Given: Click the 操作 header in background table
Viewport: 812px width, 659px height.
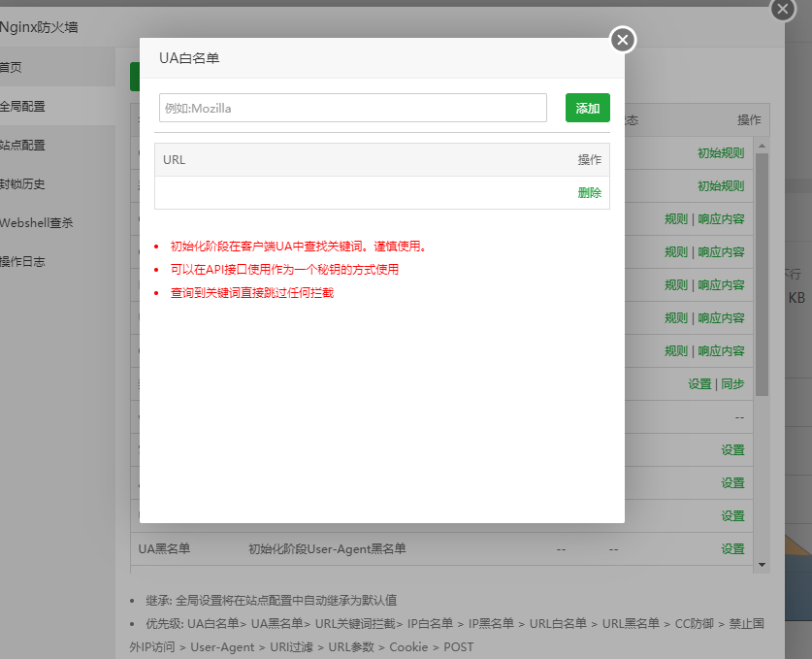Looking at the screenshot, I should pyautogui.click(x=749, y=119).
